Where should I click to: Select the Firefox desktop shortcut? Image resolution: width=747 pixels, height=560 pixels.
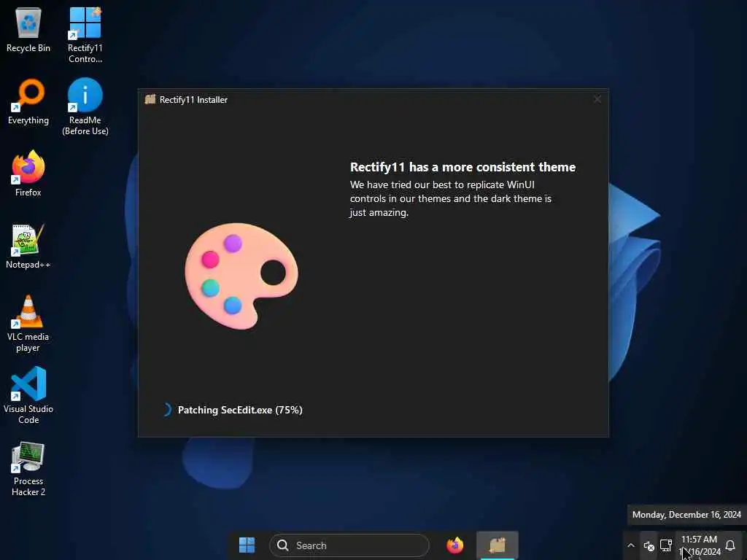coord(28,174)
